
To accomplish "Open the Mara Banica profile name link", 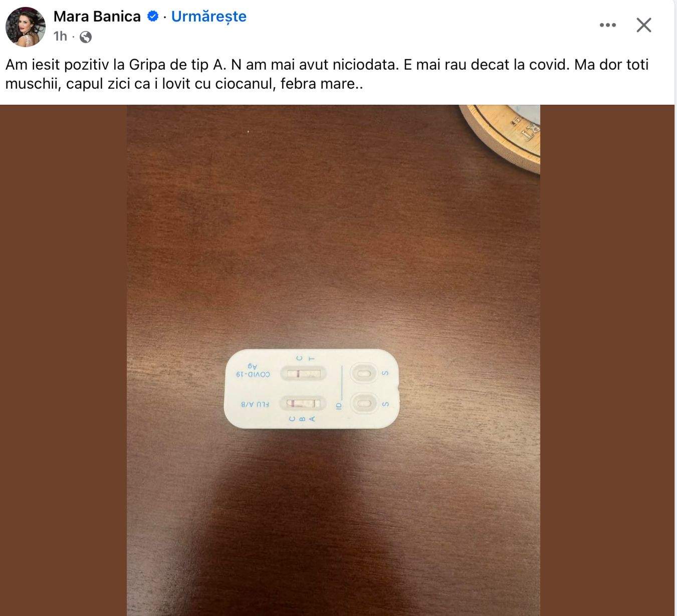I will tap(97, 17).
